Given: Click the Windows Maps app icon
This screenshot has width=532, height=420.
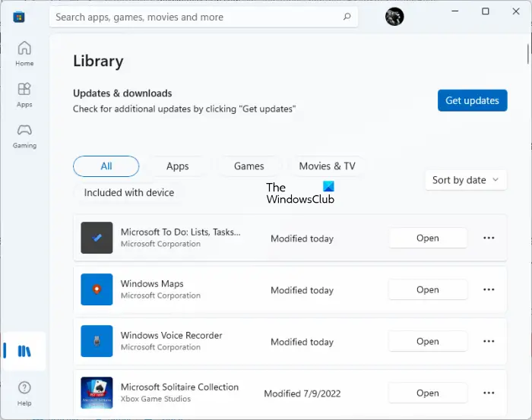Looking at the screenshot, I should pyautogui.click(x=97, y=289).
